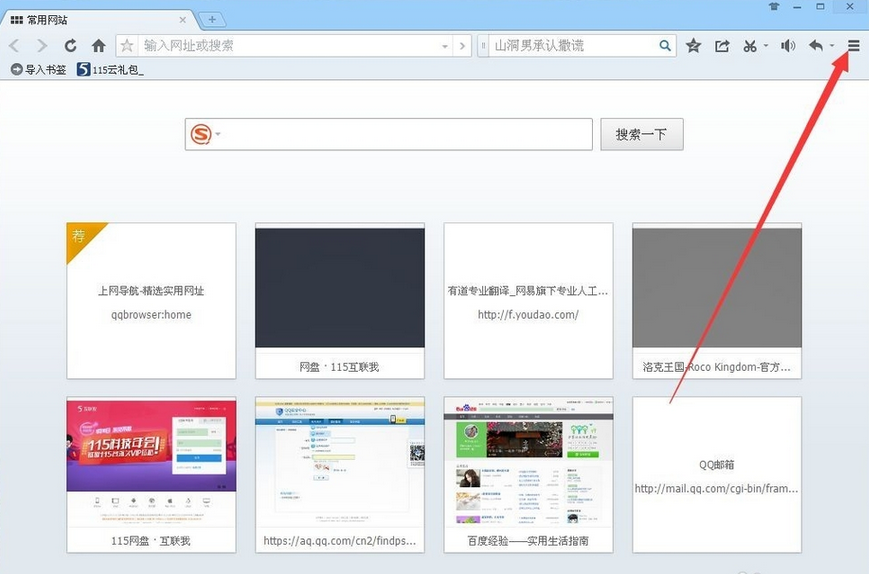Click the share page icon

click(722, 46)
